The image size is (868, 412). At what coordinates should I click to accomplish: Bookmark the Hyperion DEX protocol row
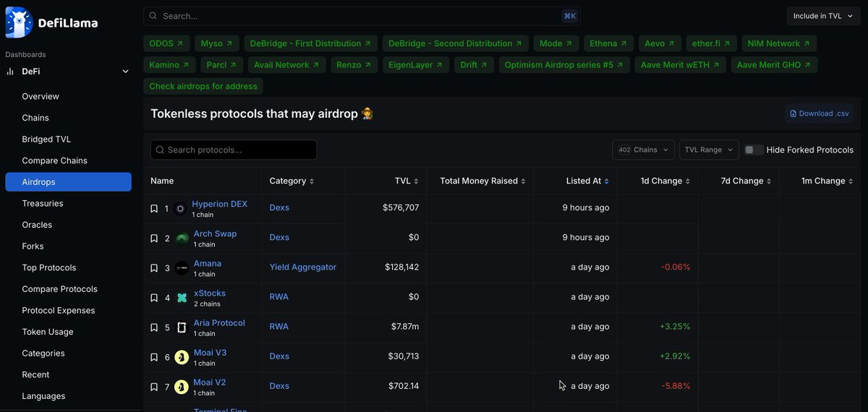154,209
